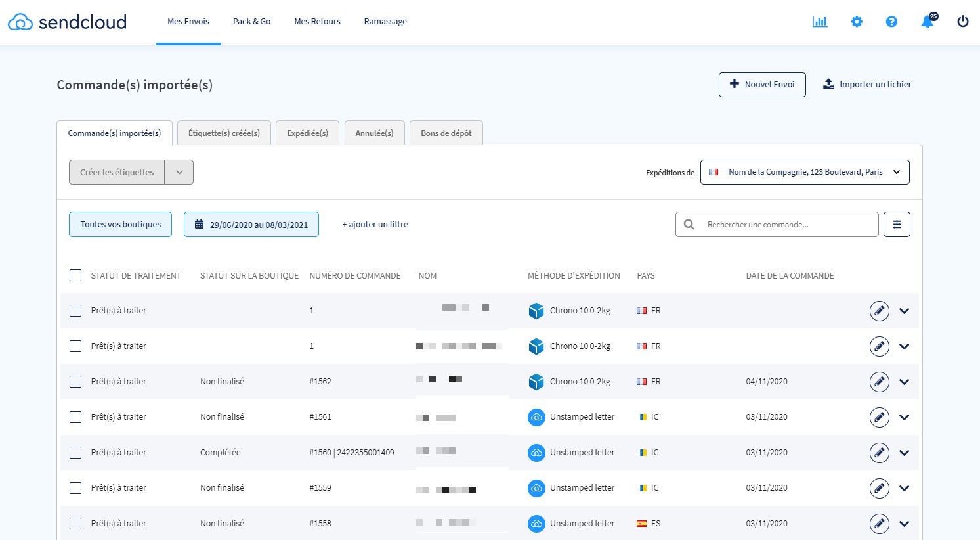Sort by NUMÉRO DE COMMANDE header

(354, 276)
